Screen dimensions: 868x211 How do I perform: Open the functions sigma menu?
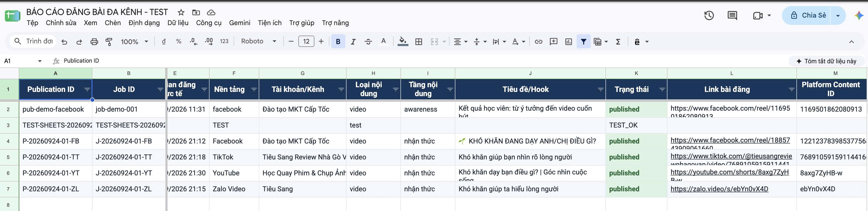coord(618,42)
